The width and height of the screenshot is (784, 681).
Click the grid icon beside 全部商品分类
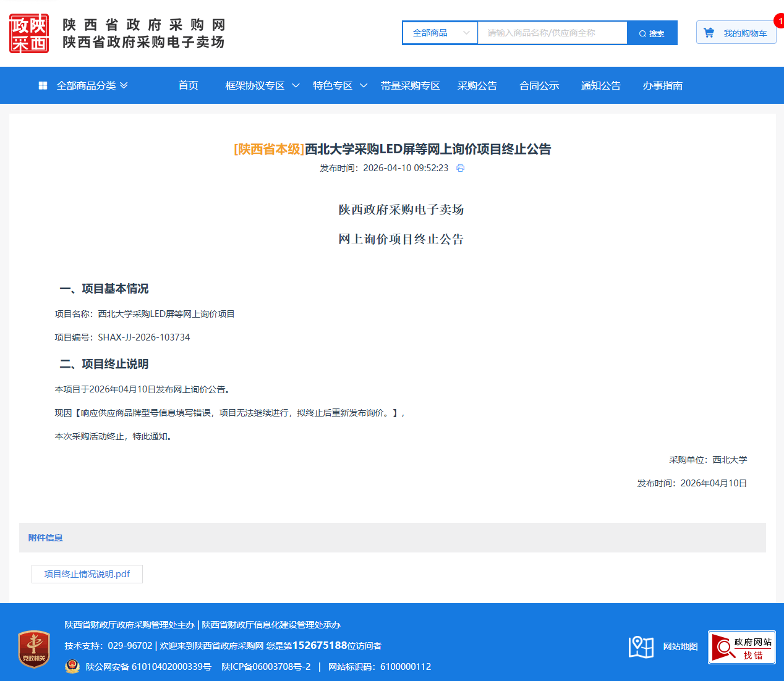(43, 85)
